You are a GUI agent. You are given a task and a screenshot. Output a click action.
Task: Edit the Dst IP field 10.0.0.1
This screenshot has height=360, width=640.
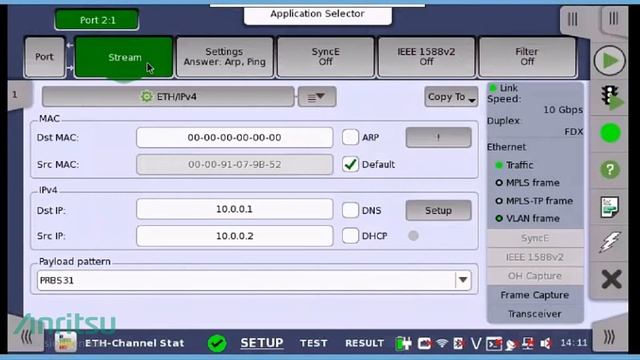tap(234, 209)
